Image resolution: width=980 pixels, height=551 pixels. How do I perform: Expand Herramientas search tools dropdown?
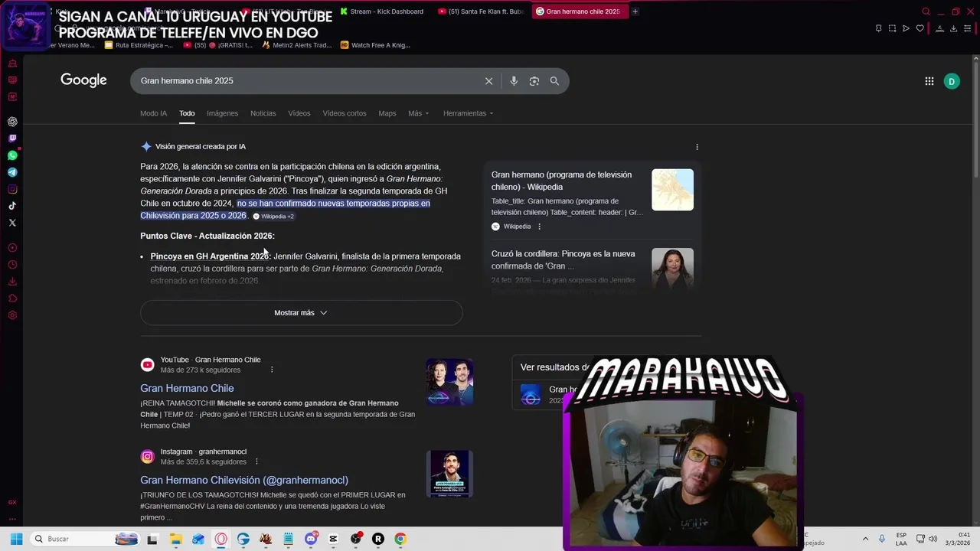coord(468,113)
